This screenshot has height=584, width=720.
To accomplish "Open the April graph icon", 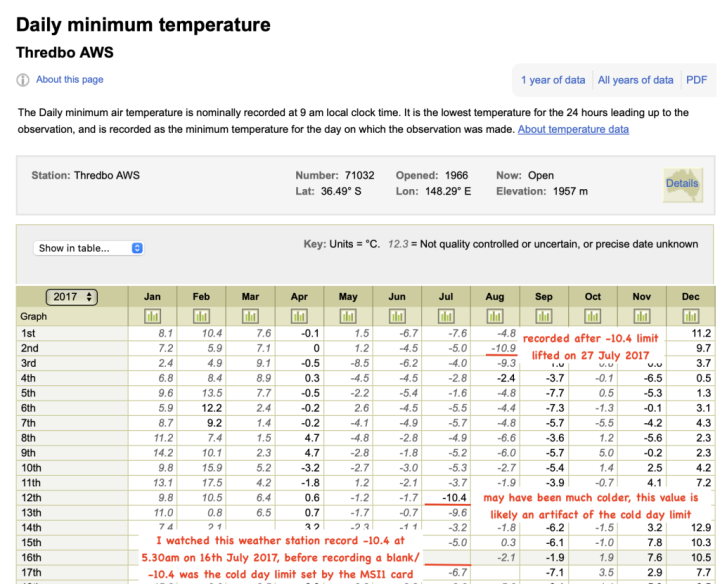I will pos(299,316).
